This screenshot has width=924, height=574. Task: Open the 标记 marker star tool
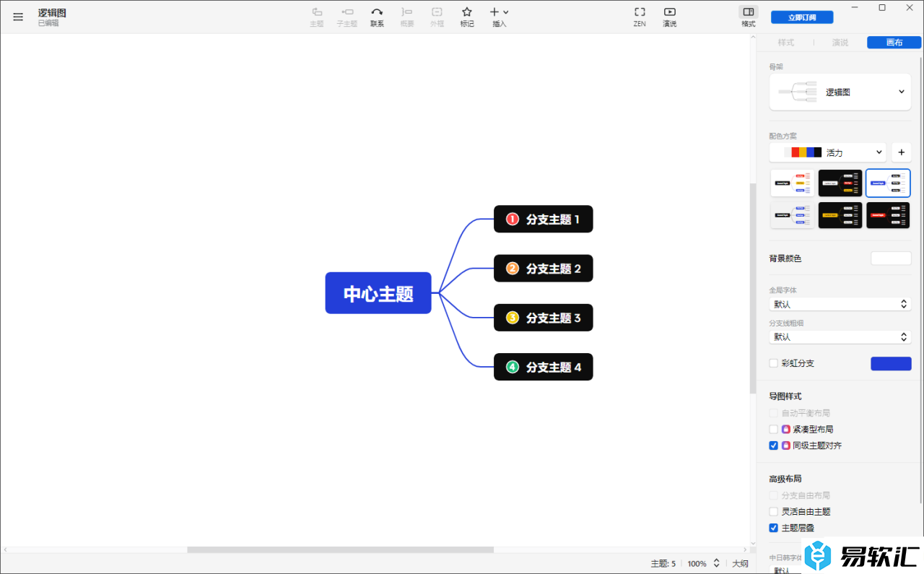[467, 17]
